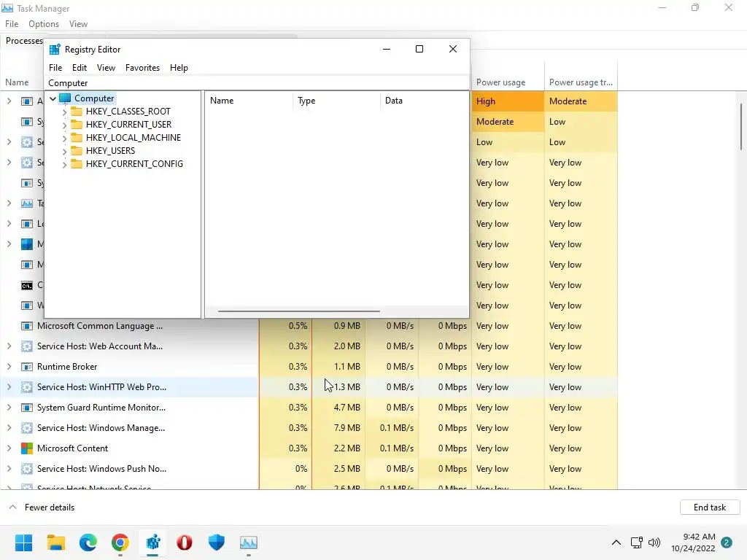Click Fewer details toggle
Image resolution: width=747 pixels, height=560 pixels.
pyautogui.click(x=42, y=507)
